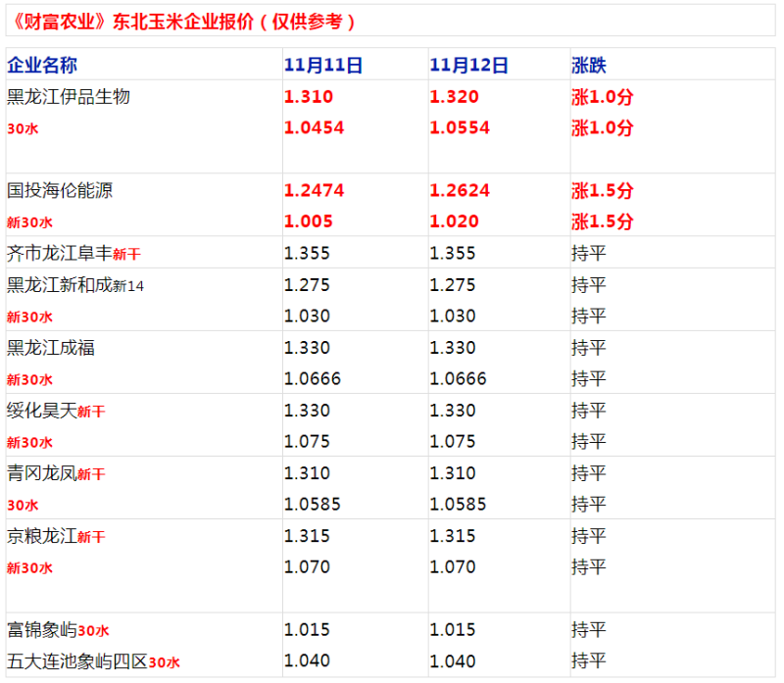Select the price value 1.020
Viewport: 784px width, 683px height.
[454, 221]
